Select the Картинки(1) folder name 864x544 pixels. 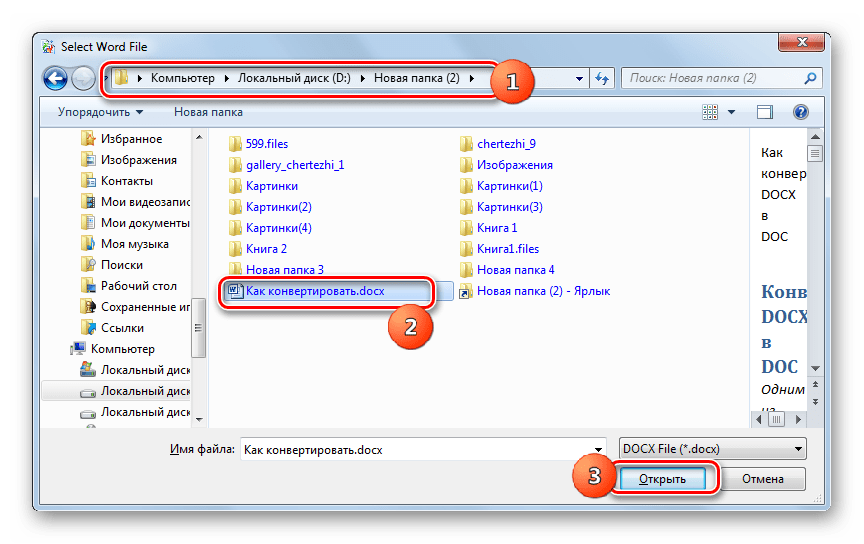click(x=510, y=186)
